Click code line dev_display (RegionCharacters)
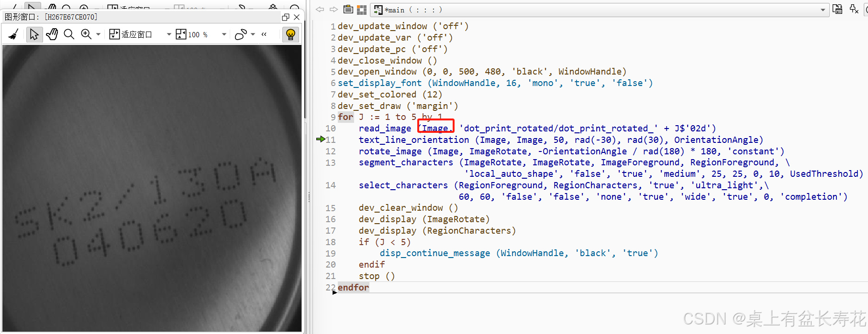The height and width of the screenshot is (334, 868). [x=437, y=231]
